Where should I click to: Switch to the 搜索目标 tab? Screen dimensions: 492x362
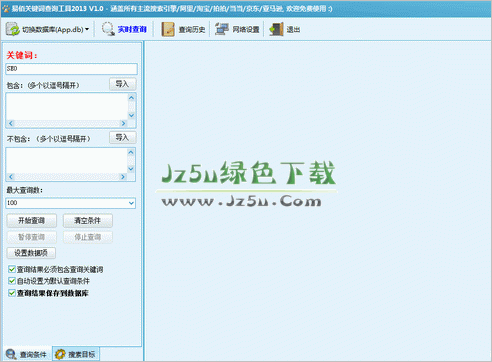point(76,354)
